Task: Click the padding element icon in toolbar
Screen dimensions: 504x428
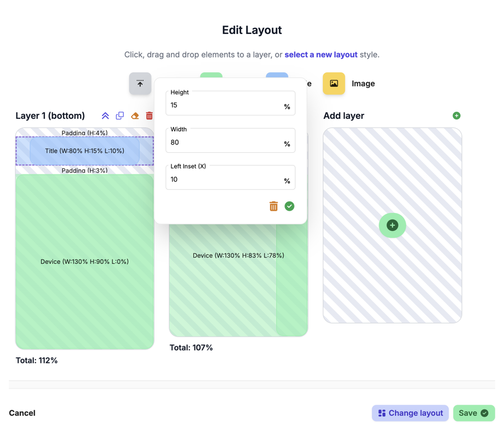Action: tap(140, 84)
